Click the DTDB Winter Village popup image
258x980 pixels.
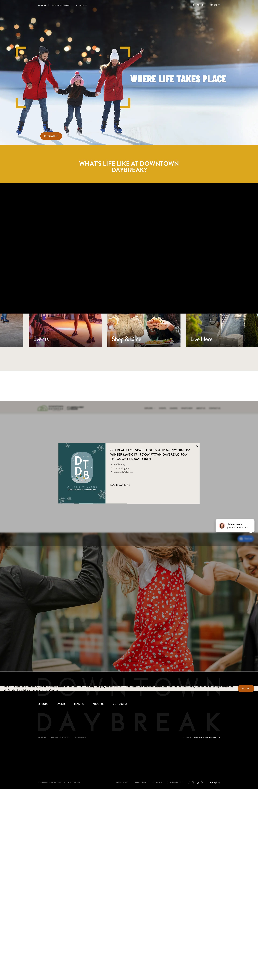tap(82, 473)
